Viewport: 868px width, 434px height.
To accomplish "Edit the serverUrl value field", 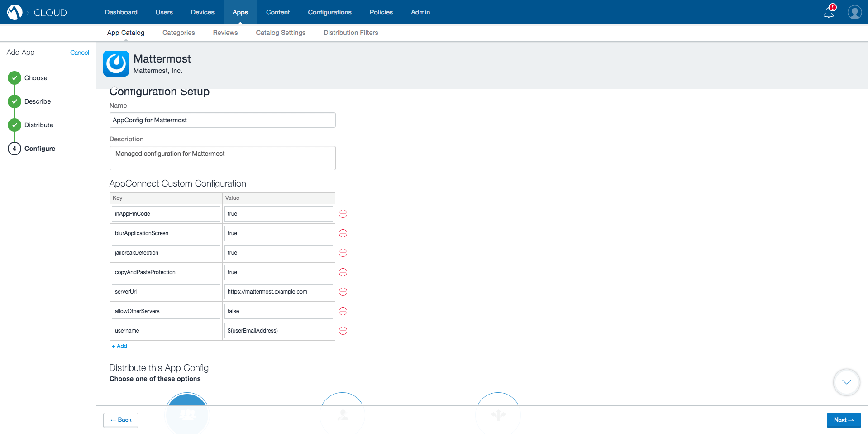I will (279, 292).
